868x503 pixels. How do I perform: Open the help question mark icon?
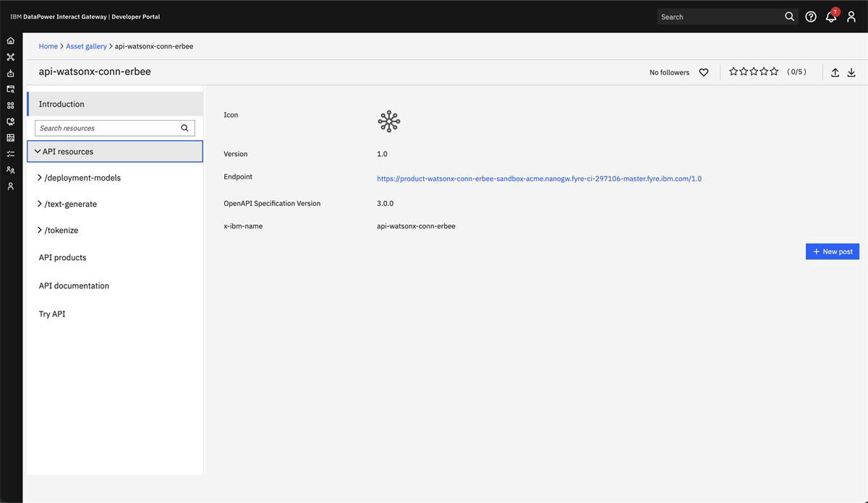pyautogui.click(x=811, y=17)
